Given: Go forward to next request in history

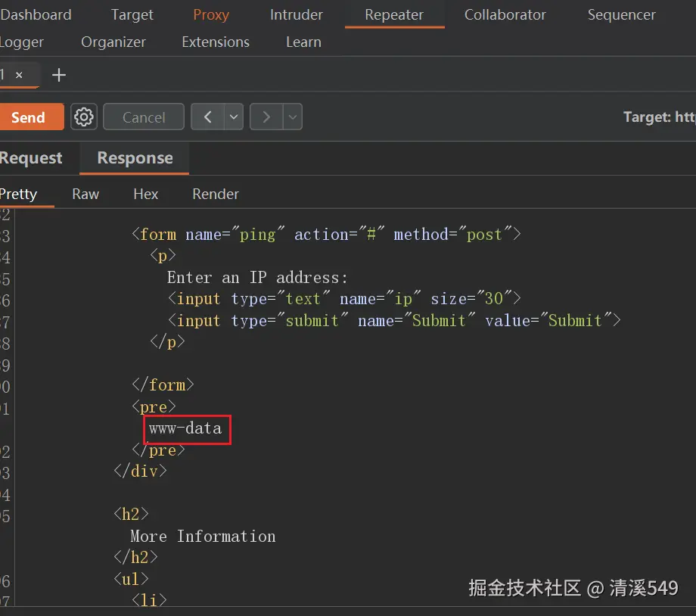Looking at the screenshot, I should 266,117.
